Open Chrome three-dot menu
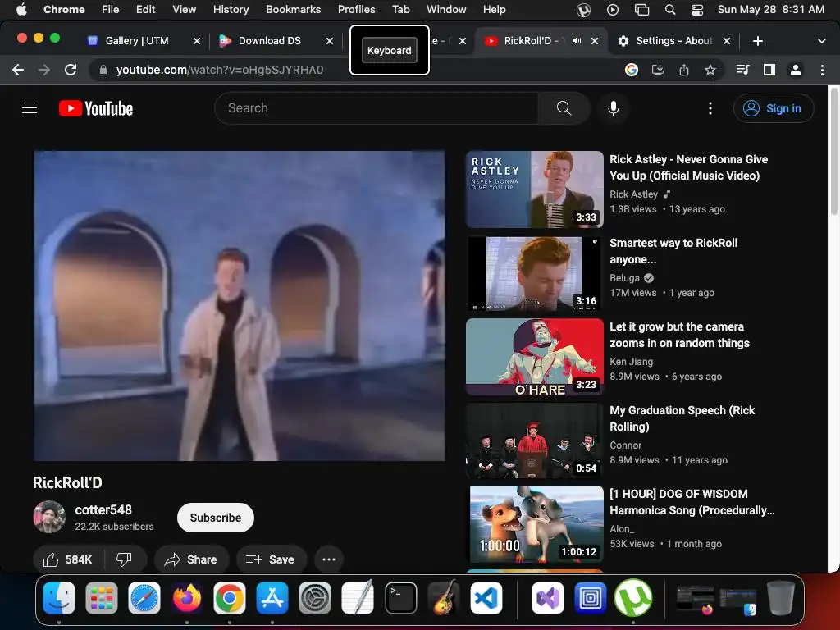Screen dimensions: 840x630 tap(822, 70)
